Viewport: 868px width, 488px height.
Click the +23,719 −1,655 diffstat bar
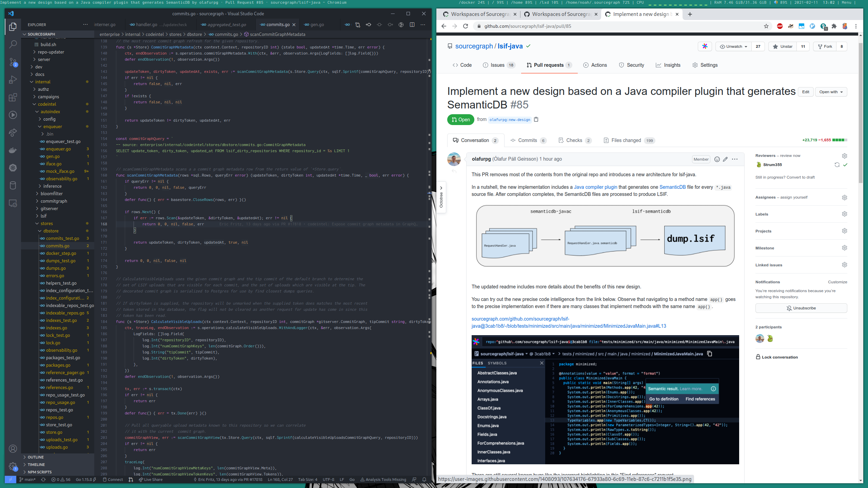point(825,140)
